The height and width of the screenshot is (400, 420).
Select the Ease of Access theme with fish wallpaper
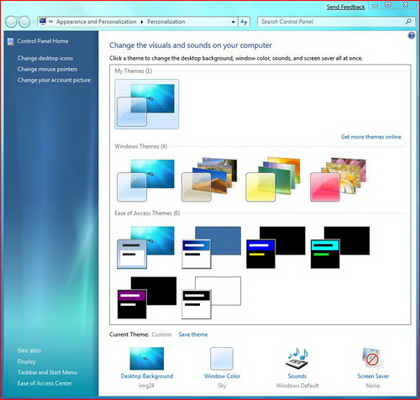point(146,247)
